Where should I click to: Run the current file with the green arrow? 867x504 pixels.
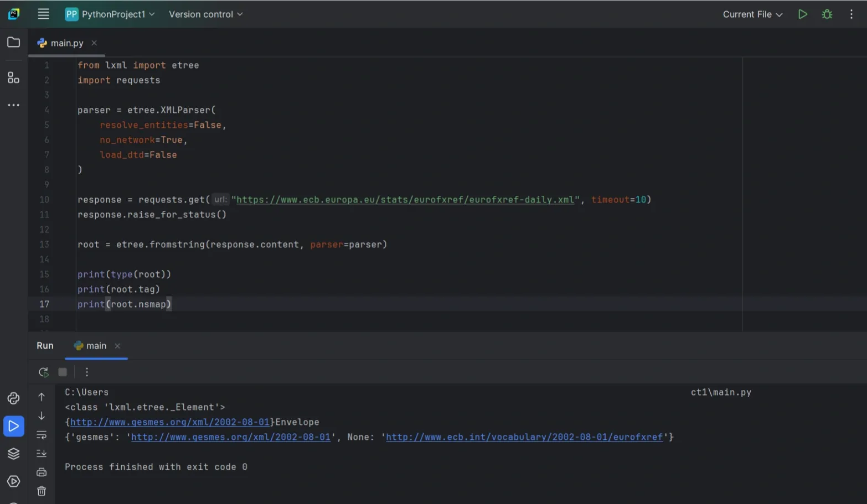802,14
